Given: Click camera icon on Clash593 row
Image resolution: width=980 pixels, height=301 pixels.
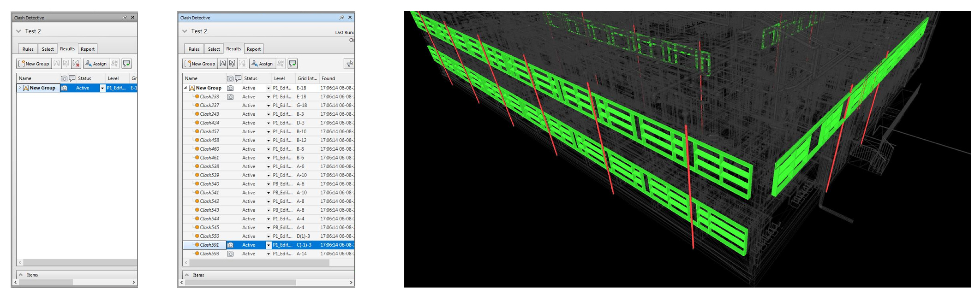Looking at the screenshot, I should [x=230, y=254].
